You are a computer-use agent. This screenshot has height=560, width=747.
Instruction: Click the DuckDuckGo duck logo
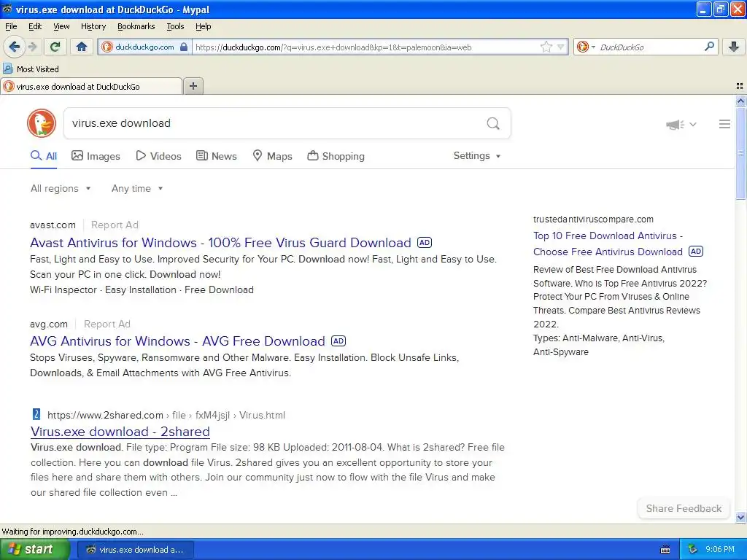click(x=42, y=123)
